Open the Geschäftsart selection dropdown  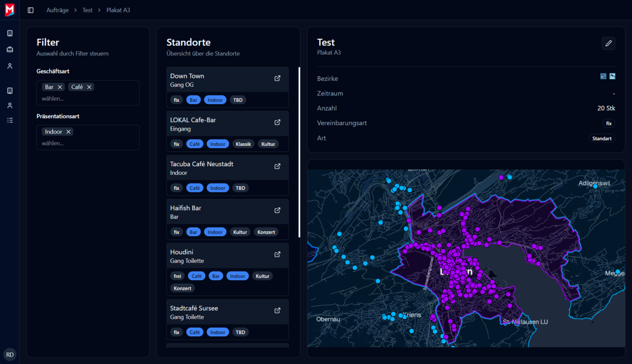[x=87, y=98]
